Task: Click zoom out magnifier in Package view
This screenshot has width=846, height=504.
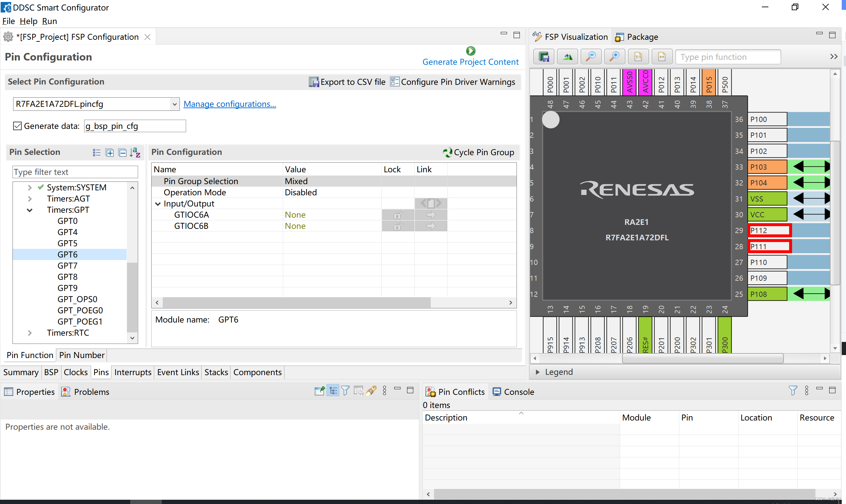Action: click(x=591, y=57)
